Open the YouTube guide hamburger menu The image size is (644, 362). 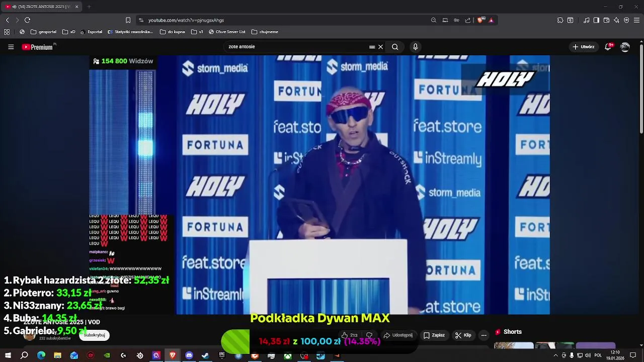(x=11, y=47)
